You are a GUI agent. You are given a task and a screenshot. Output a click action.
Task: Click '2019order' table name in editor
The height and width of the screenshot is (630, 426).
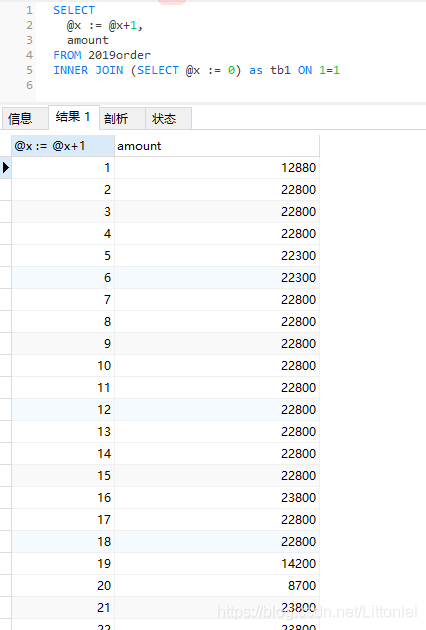(x=119, y=55)
